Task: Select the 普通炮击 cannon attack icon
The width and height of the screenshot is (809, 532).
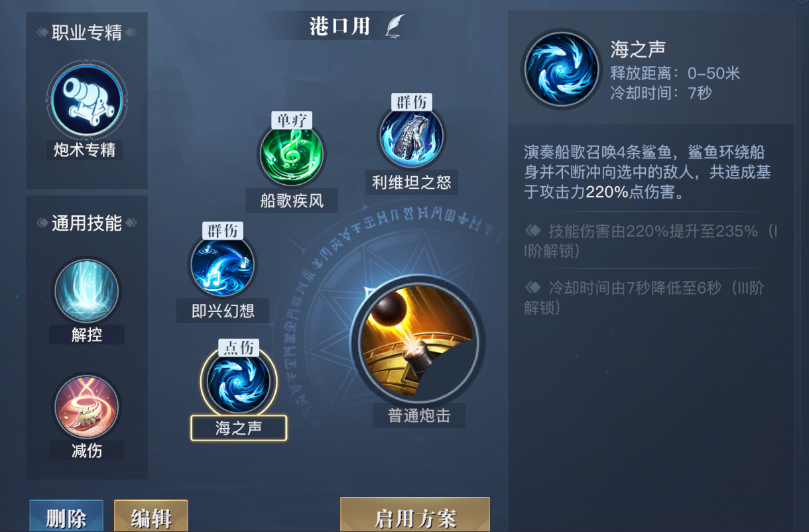Action: [x=418, y=342]
